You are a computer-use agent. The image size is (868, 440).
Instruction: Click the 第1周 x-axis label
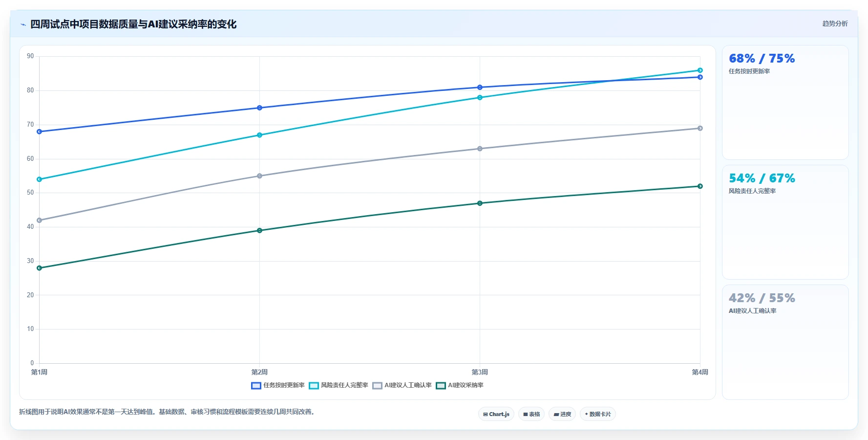40,373
